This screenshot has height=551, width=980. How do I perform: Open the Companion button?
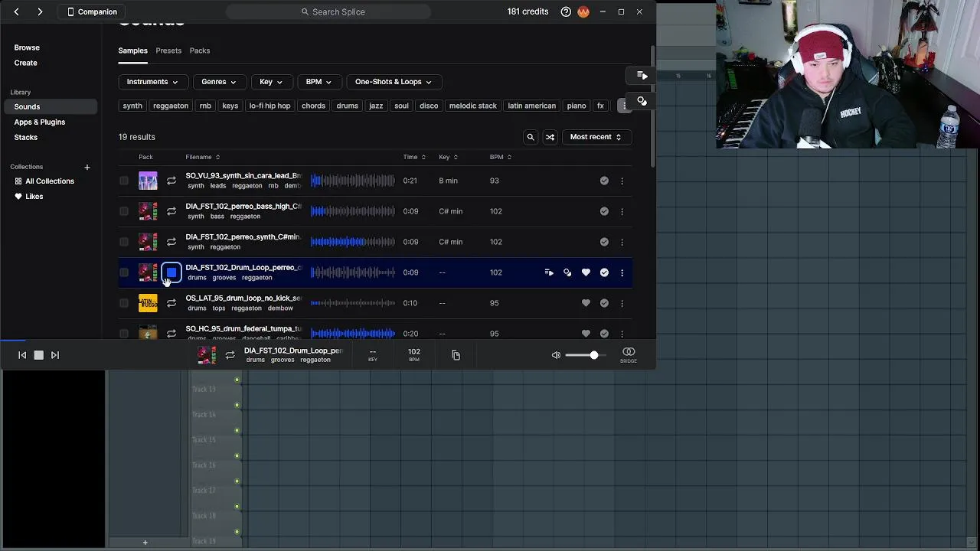click(93, 11)
